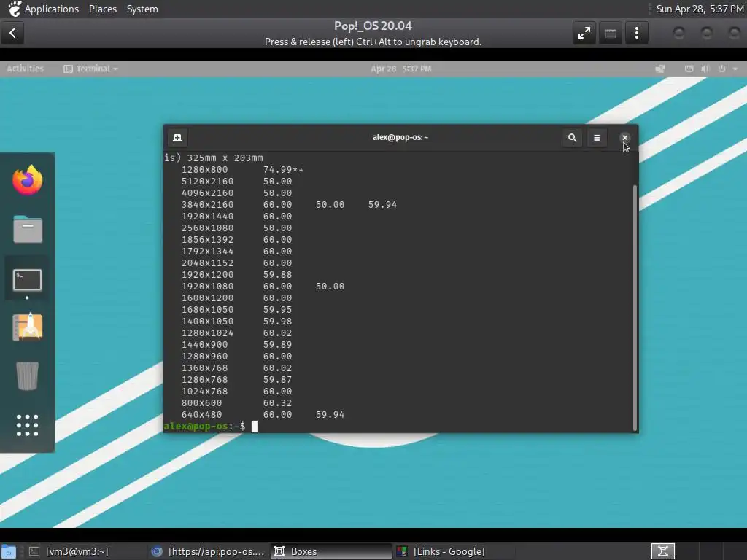
Task: Open host System menu
Action: [142, 9]
